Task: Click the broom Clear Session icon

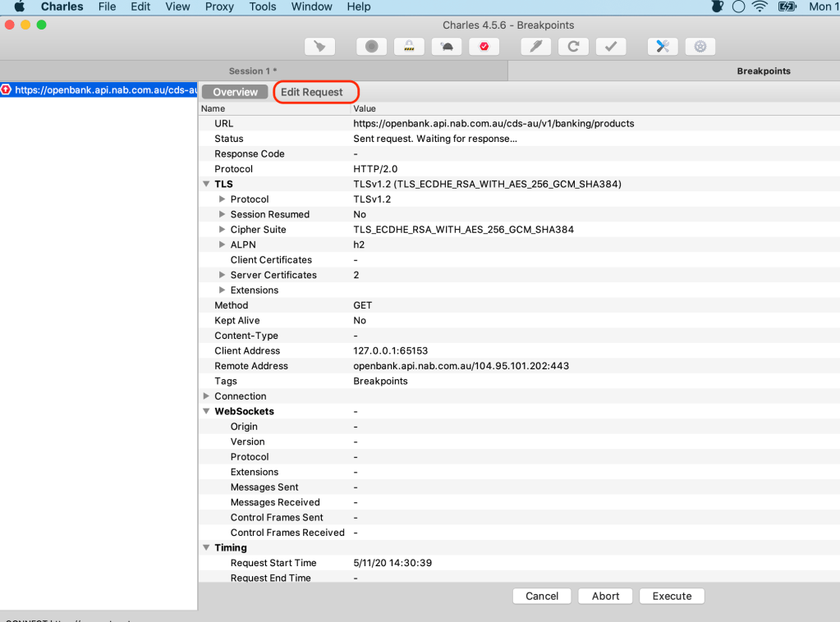Action: (x=319, y=47)
